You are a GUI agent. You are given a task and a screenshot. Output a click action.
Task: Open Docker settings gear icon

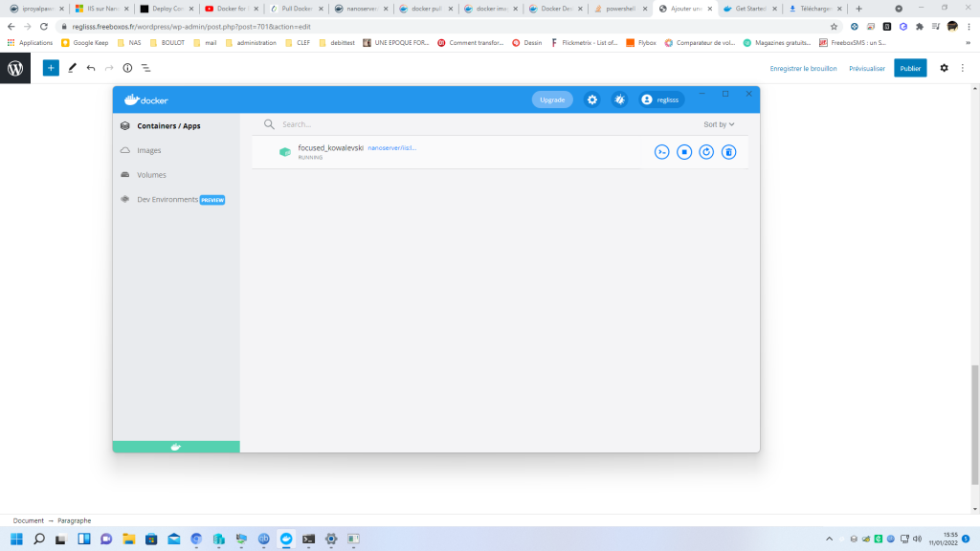(592, 99)
